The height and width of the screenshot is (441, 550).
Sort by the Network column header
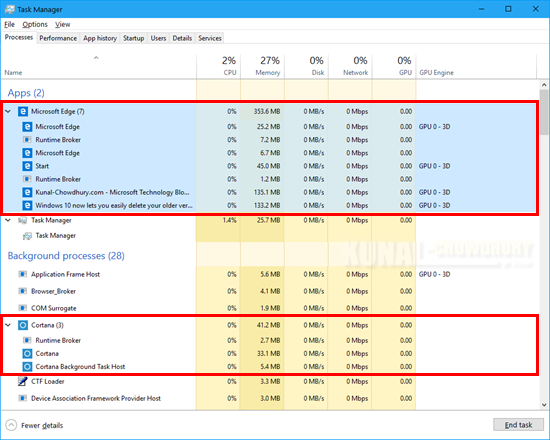click(x=350, y=66)
